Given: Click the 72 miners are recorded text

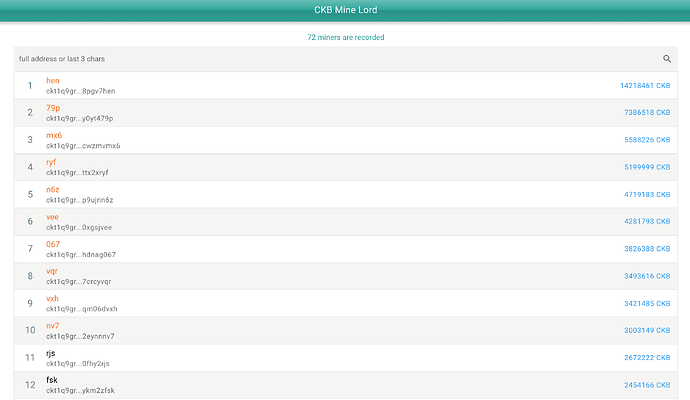Looking at the screenshot, I should pos(345,37).
